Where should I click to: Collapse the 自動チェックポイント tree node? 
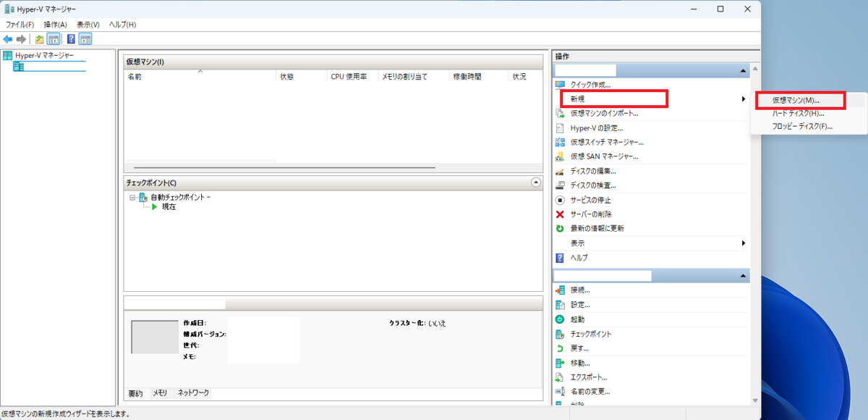coord(132,197)
